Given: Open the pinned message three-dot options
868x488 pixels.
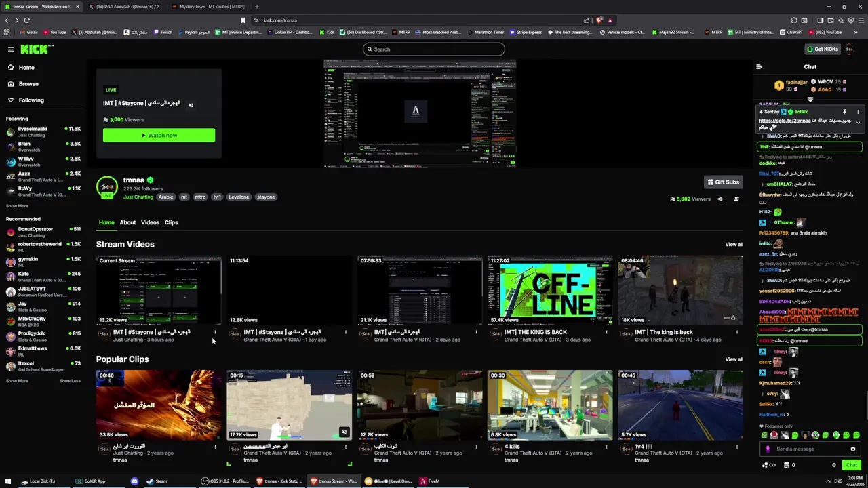Looking at the screenshot, I should 858,111.
